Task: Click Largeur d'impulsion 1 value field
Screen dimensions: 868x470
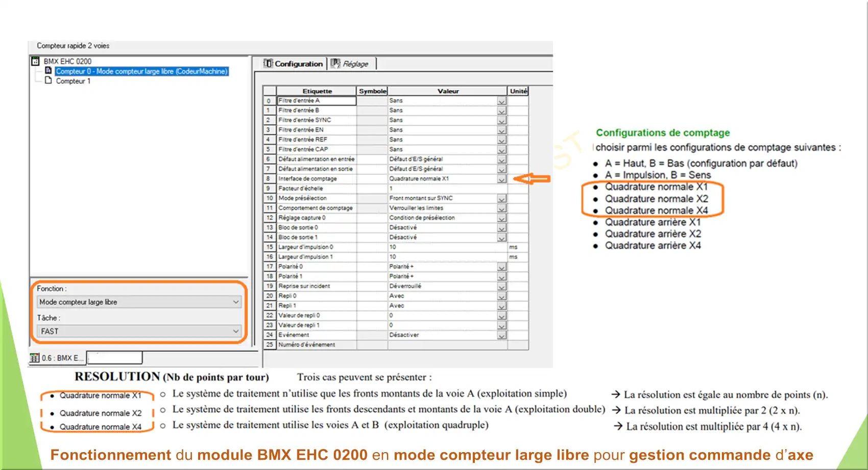Action: pyautogui.click(x=447, y=257)
